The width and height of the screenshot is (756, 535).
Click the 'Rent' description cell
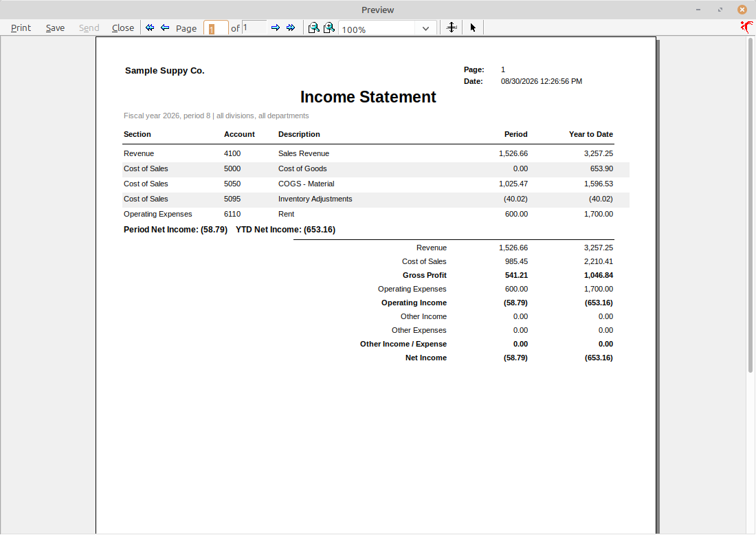point(286,214)
